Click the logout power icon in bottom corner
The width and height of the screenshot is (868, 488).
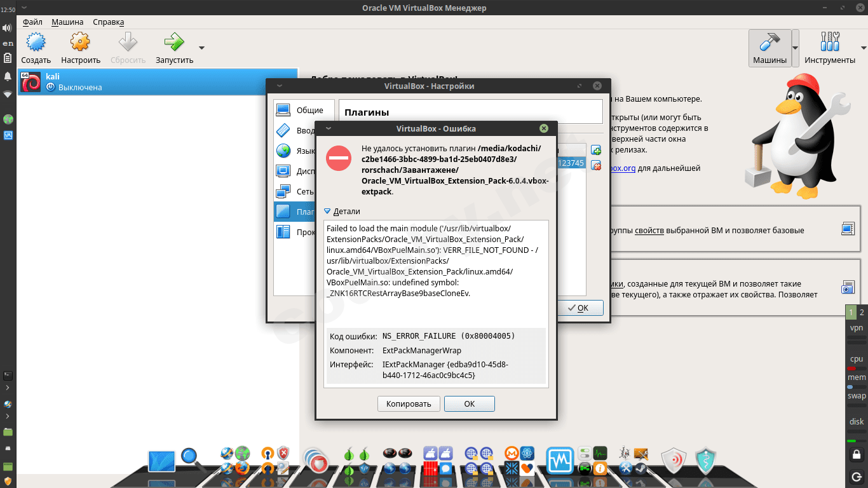856,476
